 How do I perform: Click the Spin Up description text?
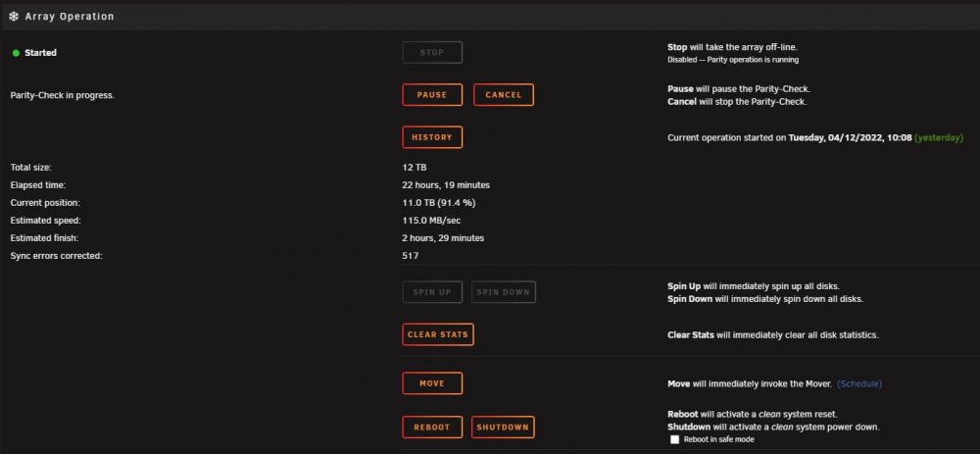[753, 285]
